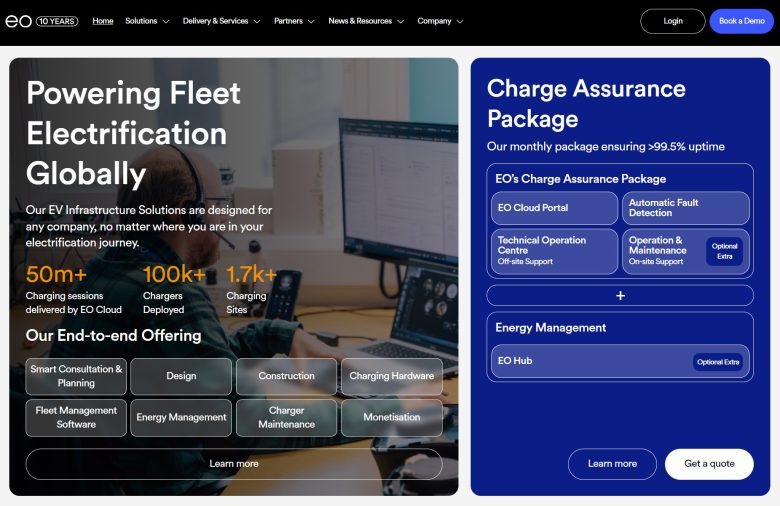
Task: Click the Charge Assurance Package heading
Action: pyautogui.click(x=586, y=103)
